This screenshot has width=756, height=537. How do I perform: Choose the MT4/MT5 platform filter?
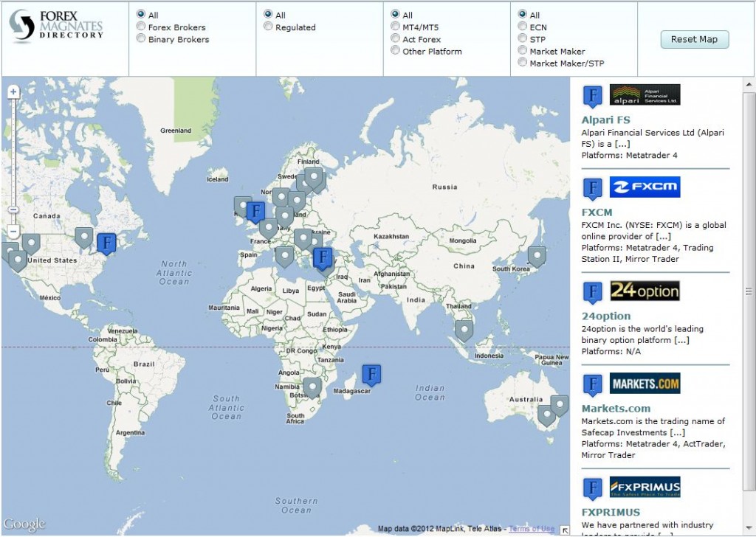coord(396,27)
